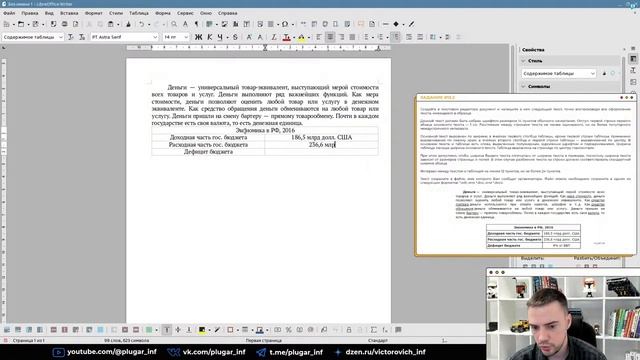Open the highlighting color dropdown arrow
This screenshot has width=640, height=360.
pyautogui.click(x=309, y=38)
